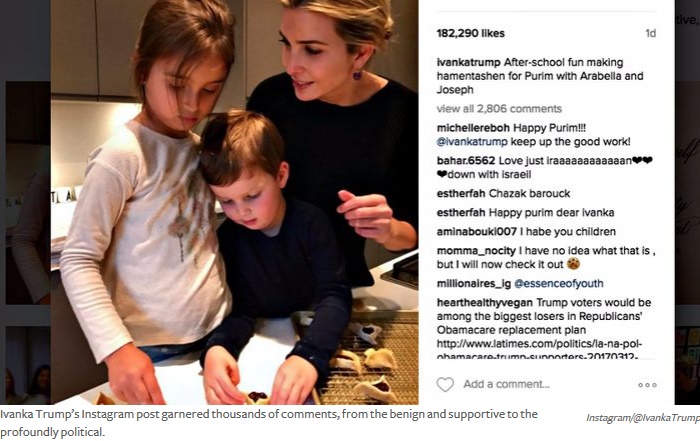
Task: Open estherfah profile on Chazak barouck comment
Action: click(461, 194)
